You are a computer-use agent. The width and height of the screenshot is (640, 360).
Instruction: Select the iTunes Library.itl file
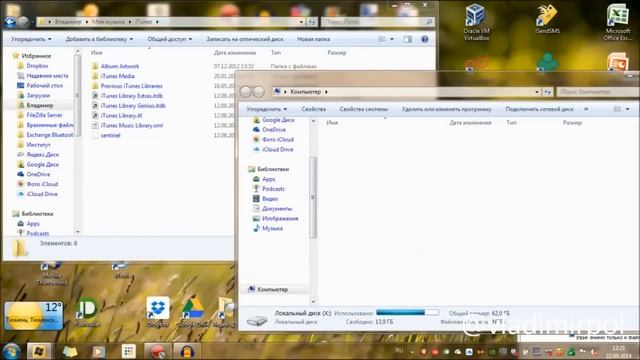pyautogui.click(x=121, y=116)
